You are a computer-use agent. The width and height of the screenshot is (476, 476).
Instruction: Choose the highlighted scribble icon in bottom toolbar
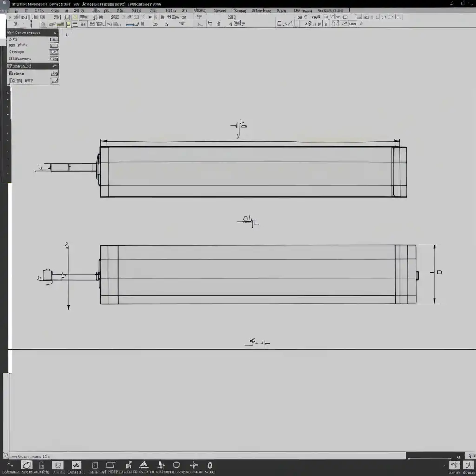click(76, 465)
